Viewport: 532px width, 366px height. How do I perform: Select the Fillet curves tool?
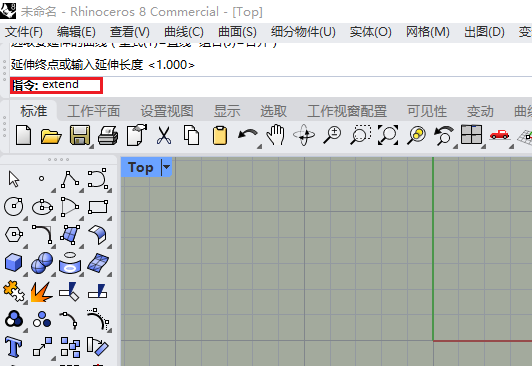tap(42, 234)
